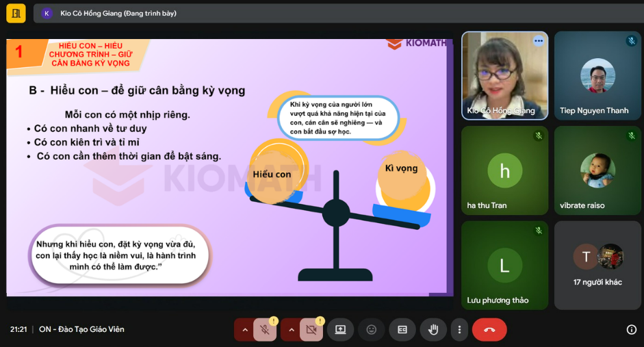Image resolution: width=644 pixels, height=347 pixels.
Task: Toggle closed captions
Action: pos(402,330)
